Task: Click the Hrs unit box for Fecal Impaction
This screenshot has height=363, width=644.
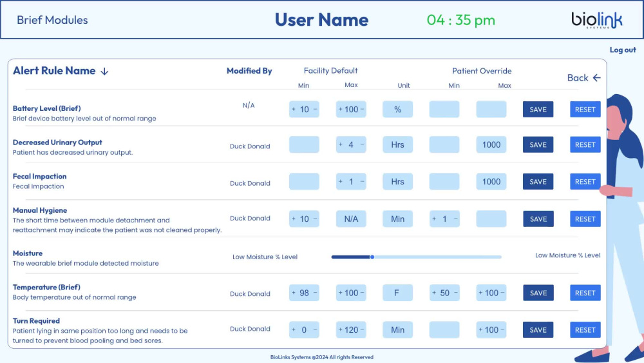Action: coord(397,182)
